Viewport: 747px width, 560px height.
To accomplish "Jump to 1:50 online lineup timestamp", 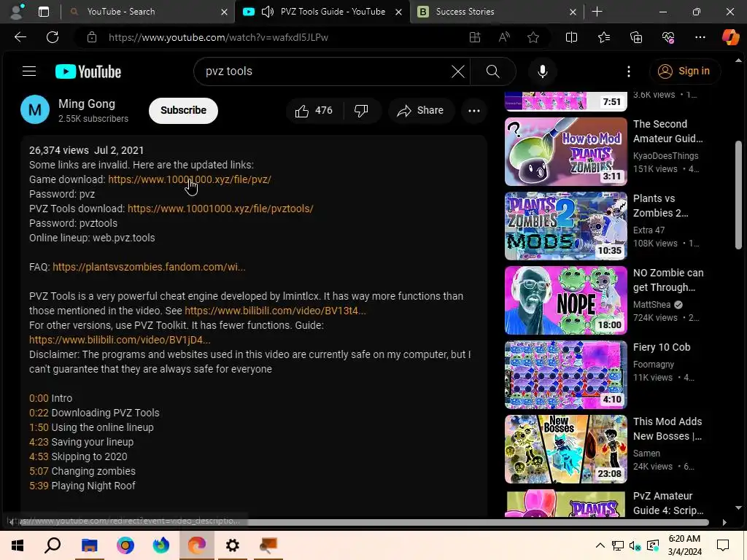I will [x=39, y=427].
